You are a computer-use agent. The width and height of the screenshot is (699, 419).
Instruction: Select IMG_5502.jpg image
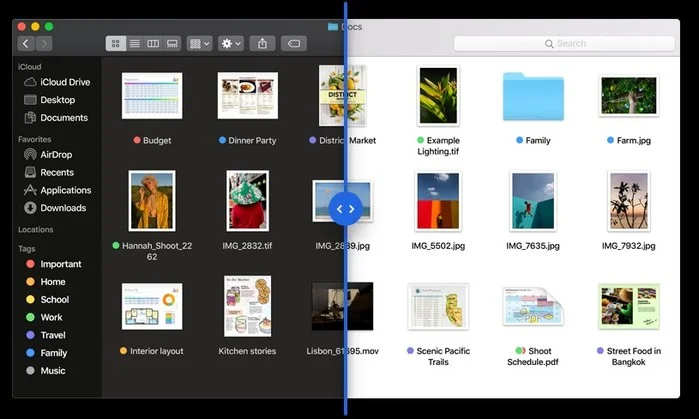pyautogui.click(x=438, y=201)
